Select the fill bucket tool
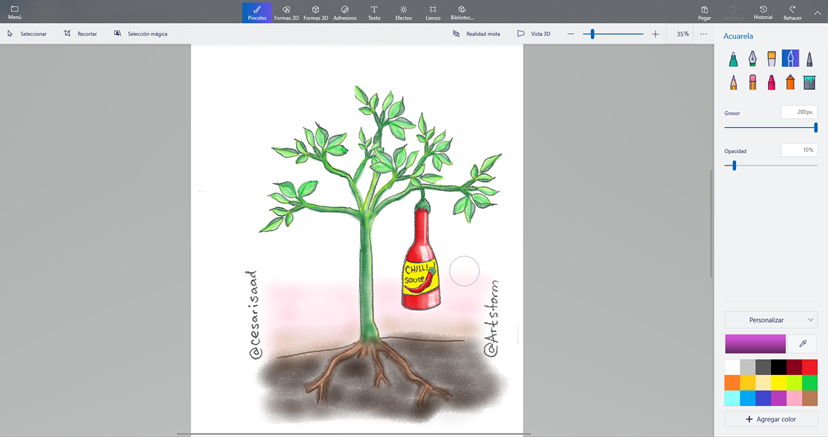This screenshot has width=828, height=437. 809,82
